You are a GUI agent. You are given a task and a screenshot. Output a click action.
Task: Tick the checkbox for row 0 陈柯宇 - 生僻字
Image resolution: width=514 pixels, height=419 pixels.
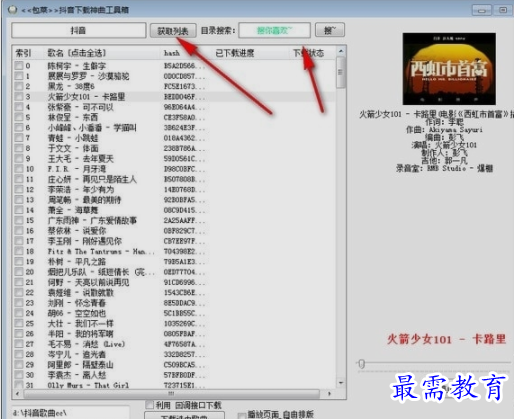[x=19, y=66]
